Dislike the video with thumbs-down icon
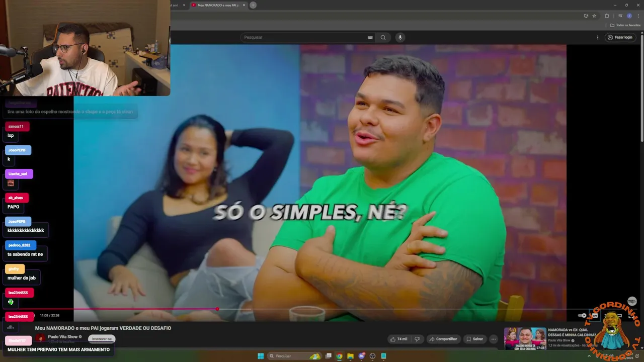This screenshot has height=362, width=644. pyautogui.click(x=417, y=339)
